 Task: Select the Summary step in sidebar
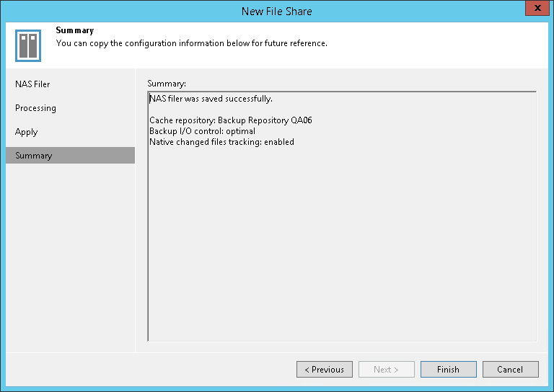coord(34,156)
